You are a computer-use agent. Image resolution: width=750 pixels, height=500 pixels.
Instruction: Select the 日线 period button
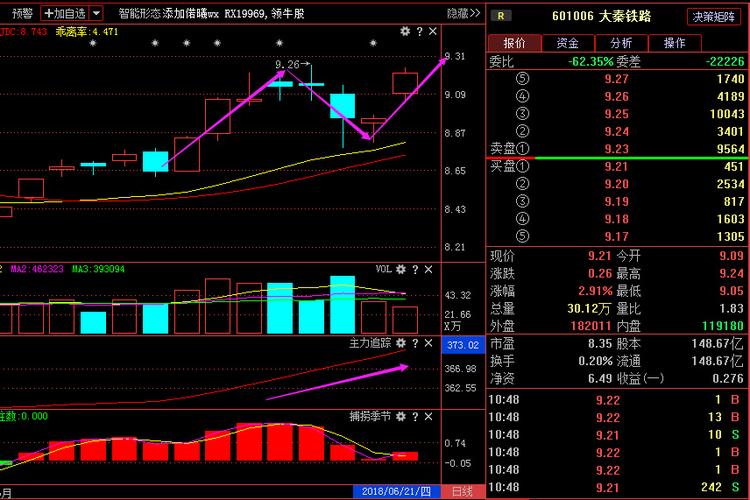(462, 492)
